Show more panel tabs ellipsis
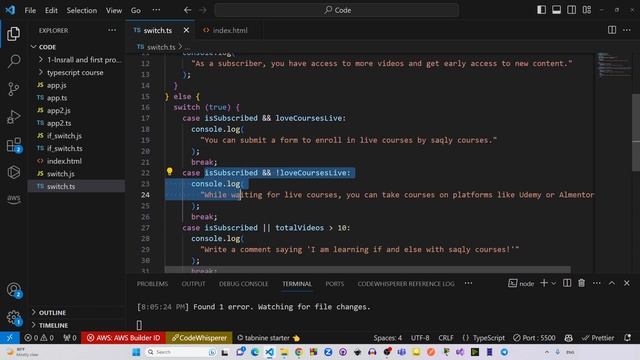 [x=468, y=283]
